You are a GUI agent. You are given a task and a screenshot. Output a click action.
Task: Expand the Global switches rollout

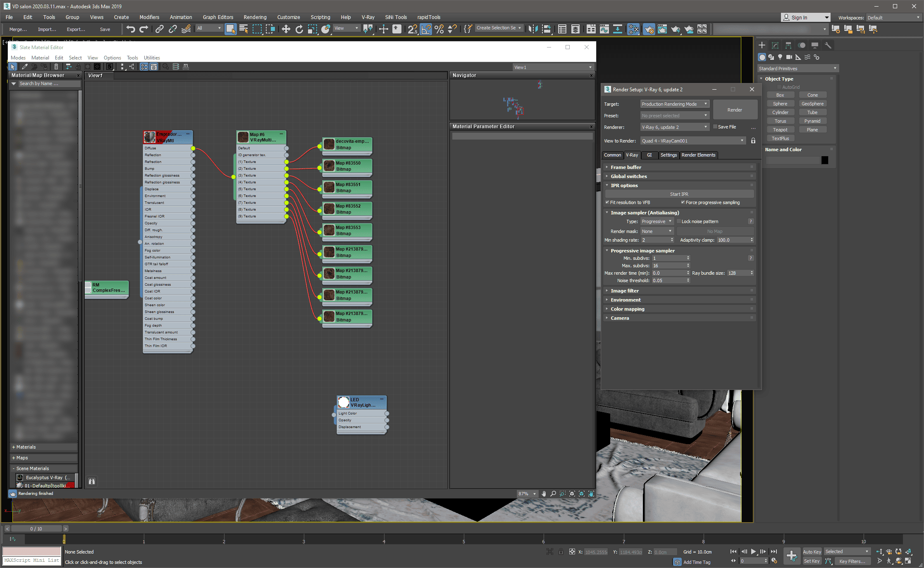[680, 176]
